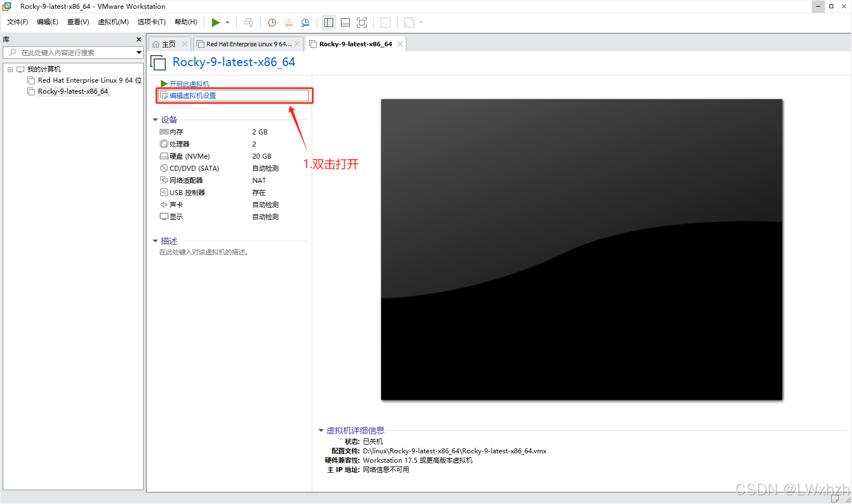
Task: Collapse the 设备 devices section
Action: 155,120
